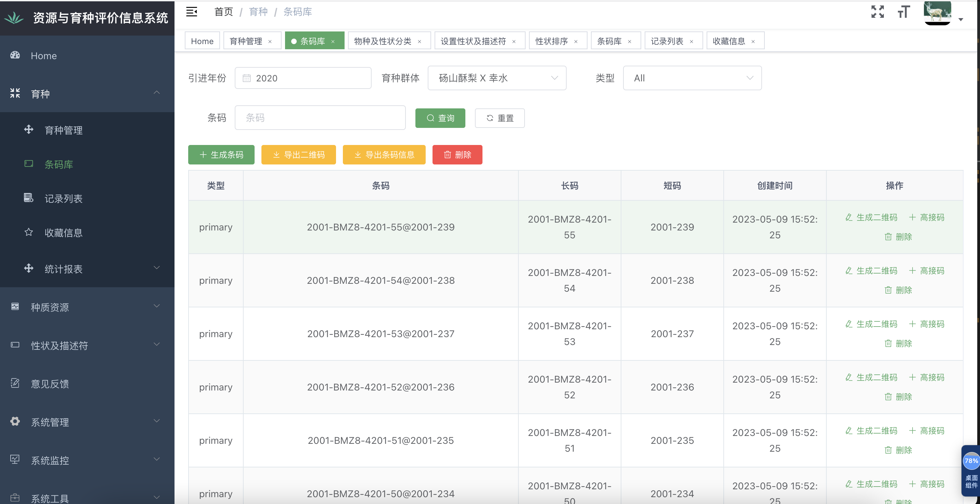Click the green leaf system logo
The width and height of the screenshot is (980, 504).
[14, 17]
